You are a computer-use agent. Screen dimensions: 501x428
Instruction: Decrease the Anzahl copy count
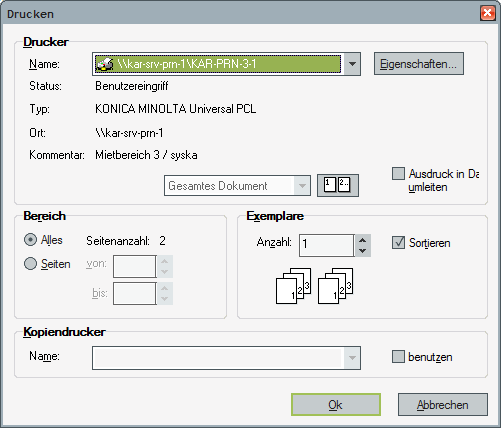point(363,251)
